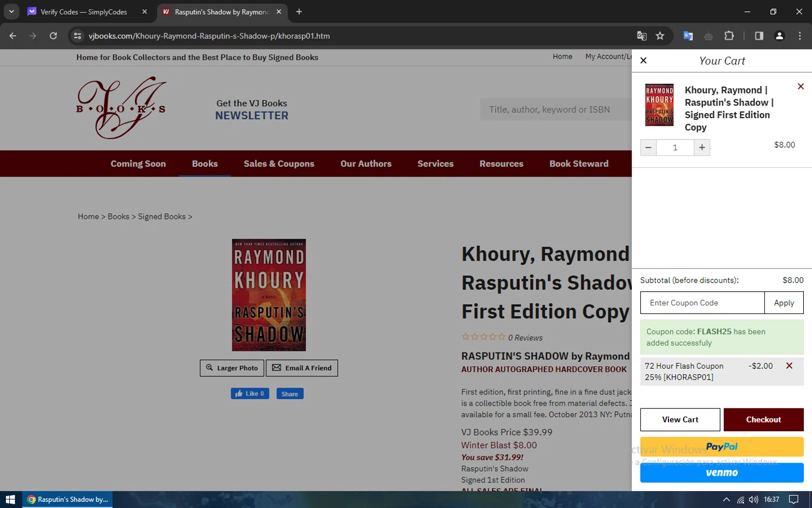Viewport: 812px width, 508px height.
Task: Pay with the Venmo button
Action: coord(722,473)
